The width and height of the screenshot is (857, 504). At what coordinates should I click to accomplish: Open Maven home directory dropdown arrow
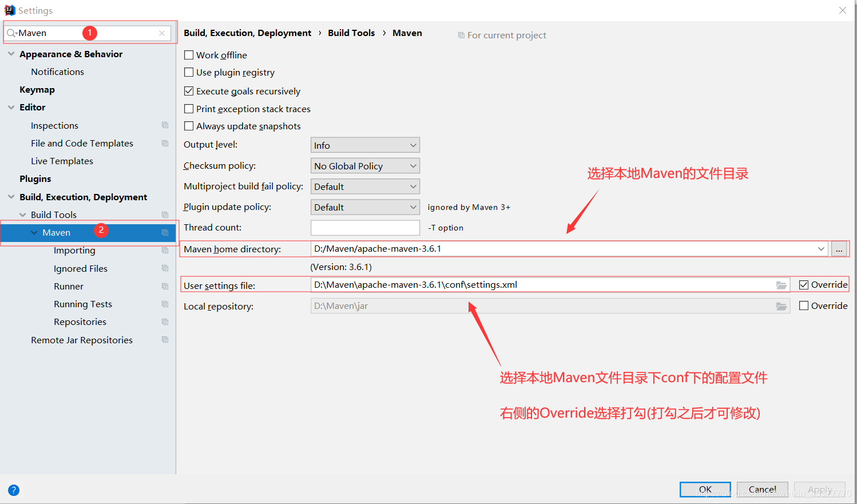click(x=821, y=249)
